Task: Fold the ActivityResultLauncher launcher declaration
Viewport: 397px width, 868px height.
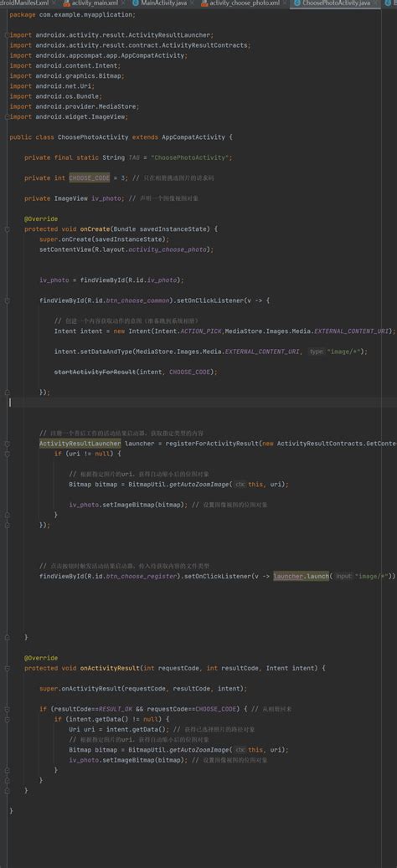Action: (8, 444)
